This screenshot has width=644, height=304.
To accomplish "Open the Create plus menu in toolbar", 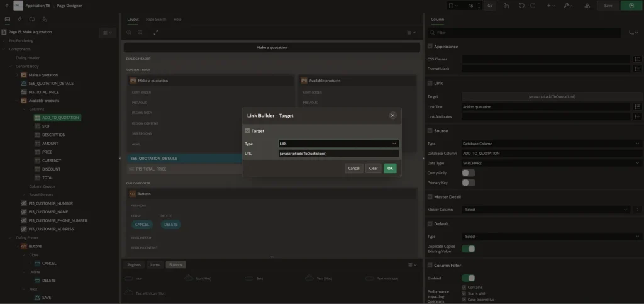I will (x=551, y=6).
